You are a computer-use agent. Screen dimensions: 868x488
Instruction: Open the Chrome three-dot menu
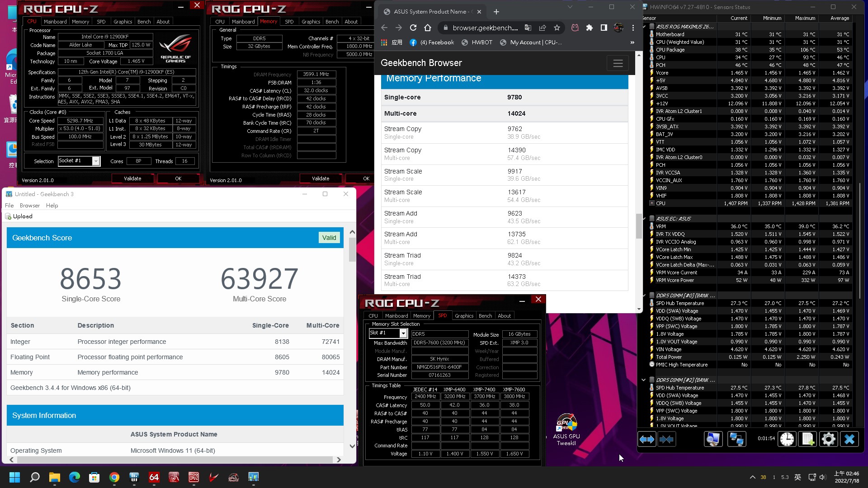633,28
